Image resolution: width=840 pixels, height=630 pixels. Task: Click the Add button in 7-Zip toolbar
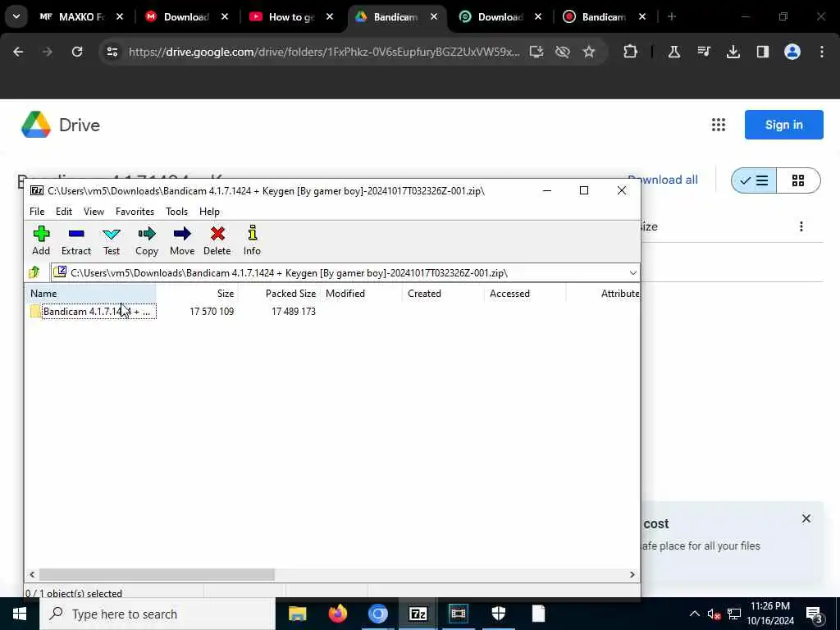(x=41, y=240)
